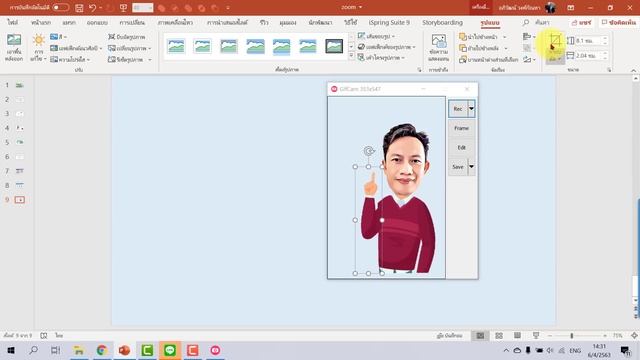Switch to the Insert ribbon tab
This screenshot has height=360, width=640.
click(69, 23)
